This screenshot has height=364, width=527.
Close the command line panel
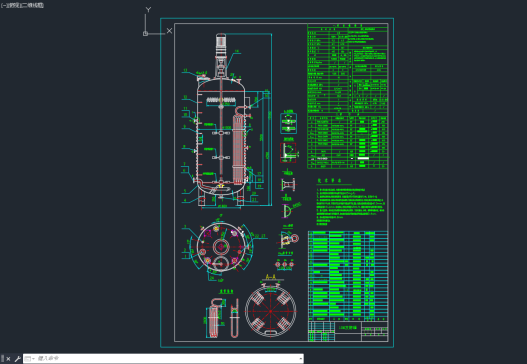pos(8,359)
